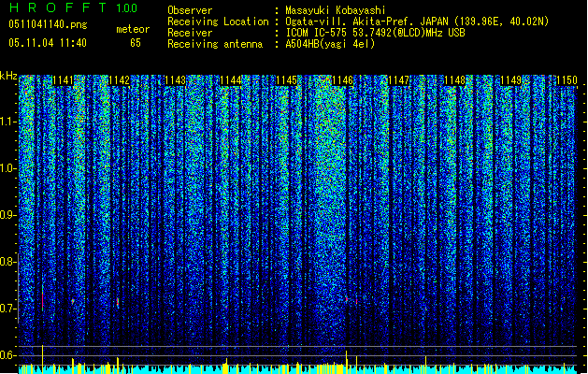Click the date stamp 05.11.04 11:40
The height and width of the screenshot is (374, 588).
(x=48, y=43)
